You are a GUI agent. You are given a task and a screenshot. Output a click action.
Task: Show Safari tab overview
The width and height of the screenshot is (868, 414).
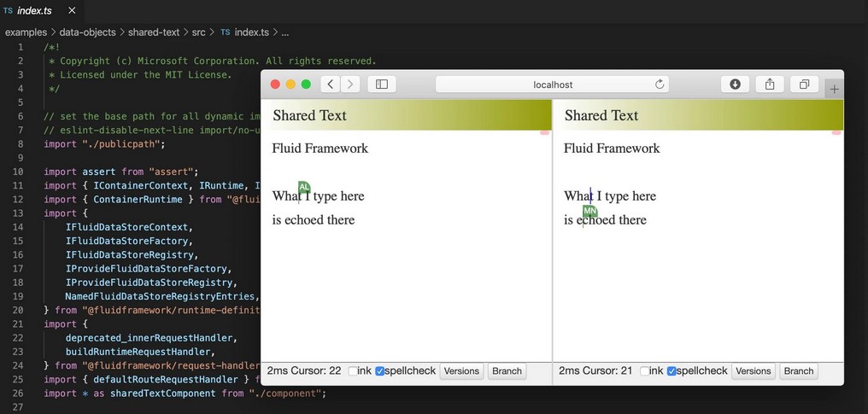804,84
